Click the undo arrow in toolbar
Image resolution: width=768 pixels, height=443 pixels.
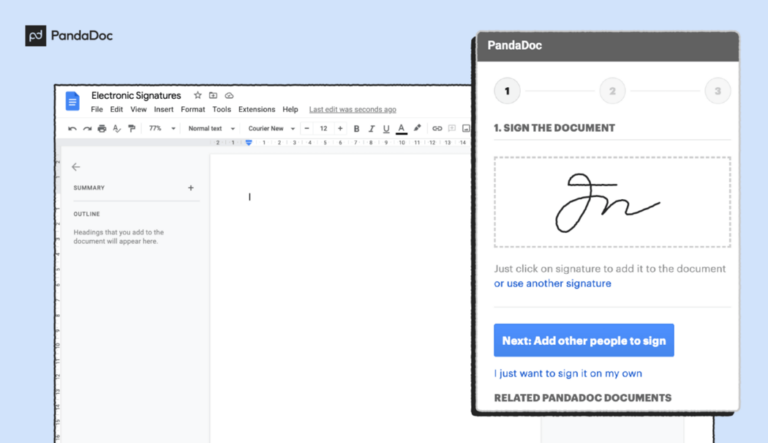point(72,128)
